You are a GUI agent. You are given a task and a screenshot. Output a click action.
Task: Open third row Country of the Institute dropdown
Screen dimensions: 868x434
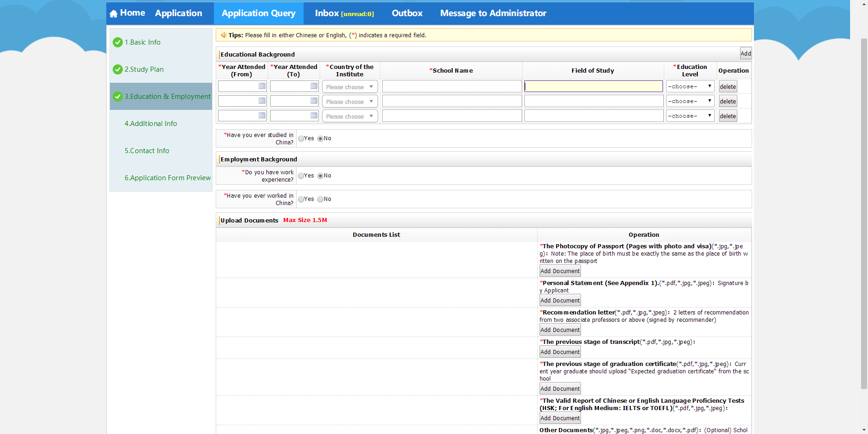tap(350, 116)
